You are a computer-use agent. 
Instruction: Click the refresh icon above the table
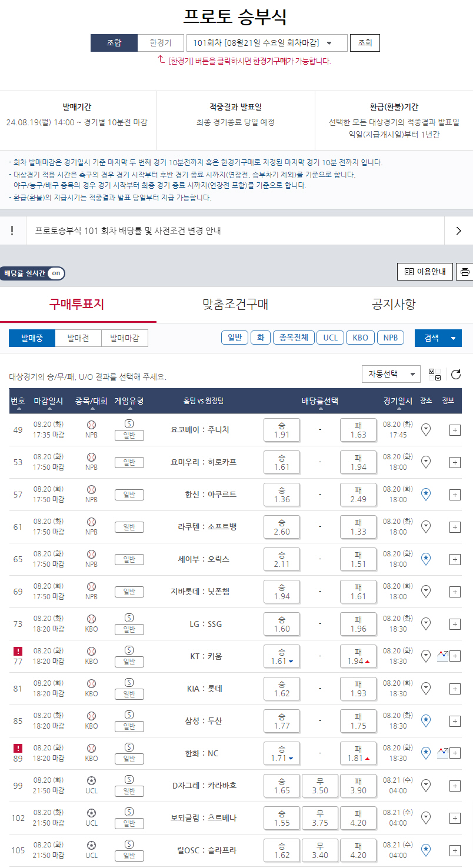(x=455, y=374)
